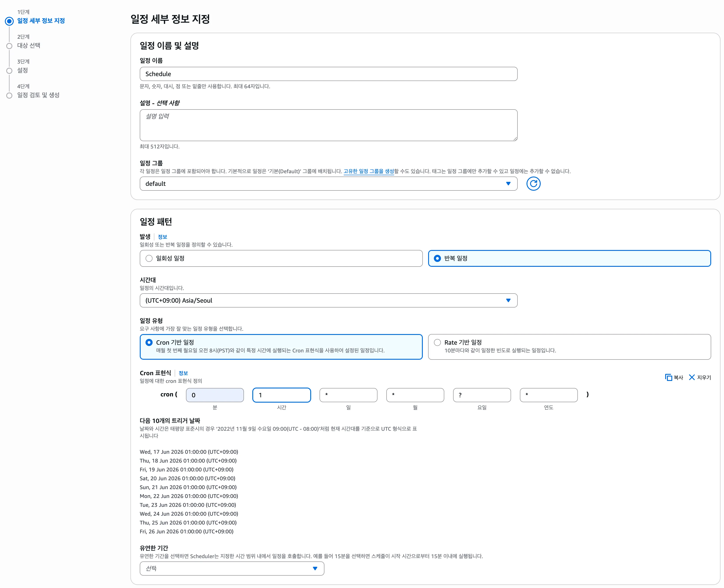Select the step 3 settings indicator
The height and width of the screenshot is (588, 724).
10,71
